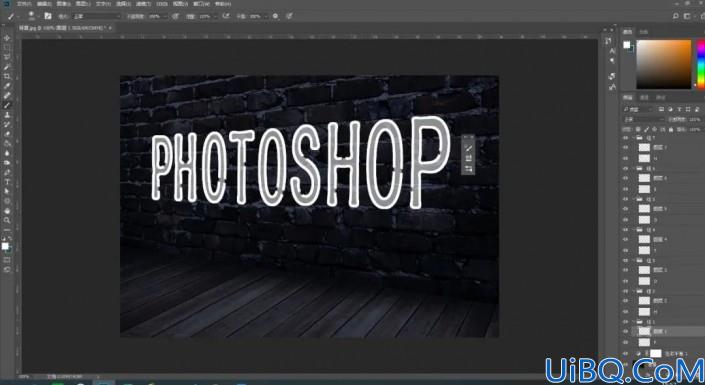This screenshot has height=385, width=705.
Task: Select the Lasso tool
Action: 7,58
